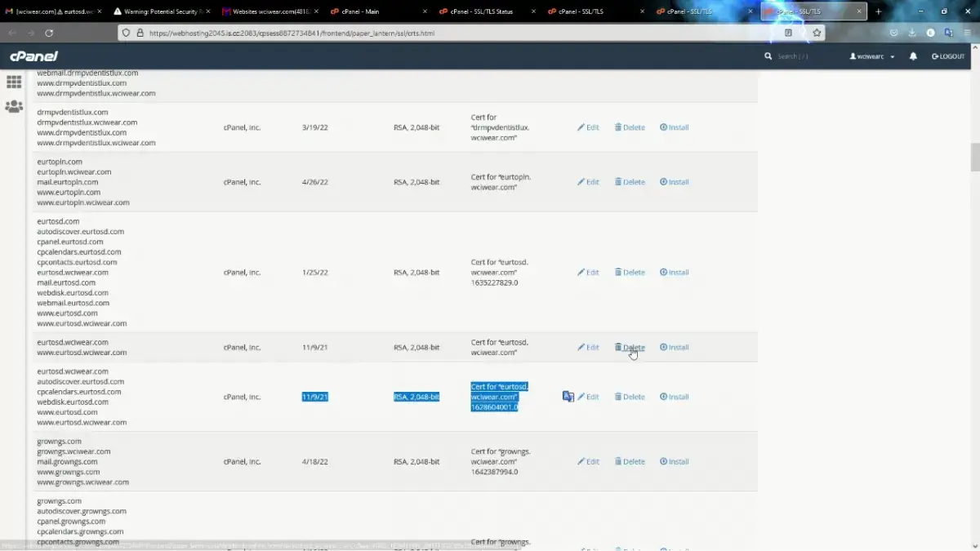Toggle reader view icon in the address bar
The height and width of the screenshot is (551, 980).
788,33
